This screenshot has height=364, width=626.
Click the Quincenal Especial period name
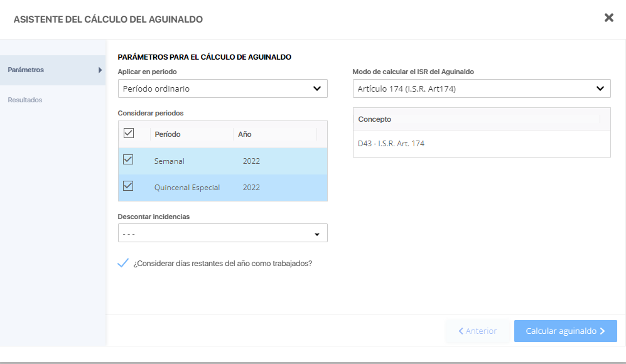pyautogui.click(x=187, y=188)
